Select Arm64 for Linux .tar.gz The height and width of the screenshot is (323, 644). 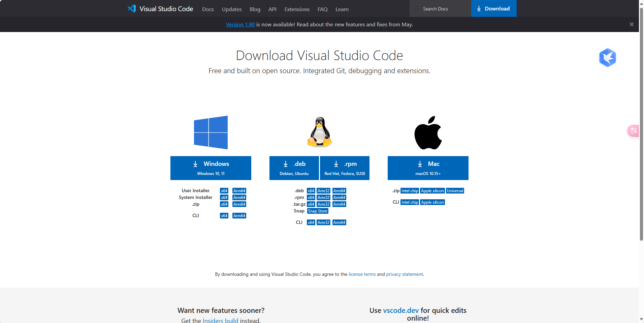[x=339, y=204]
